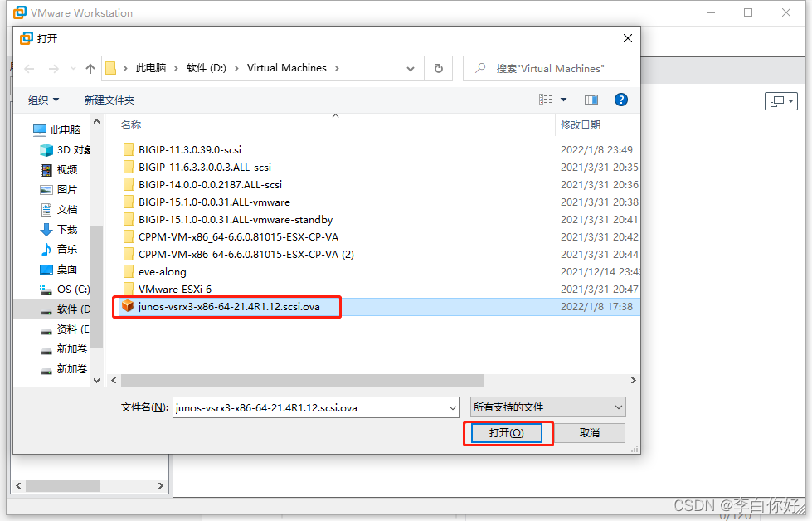Change the view layout icon
Screen dimensions: 812x521
pos(546,100)
